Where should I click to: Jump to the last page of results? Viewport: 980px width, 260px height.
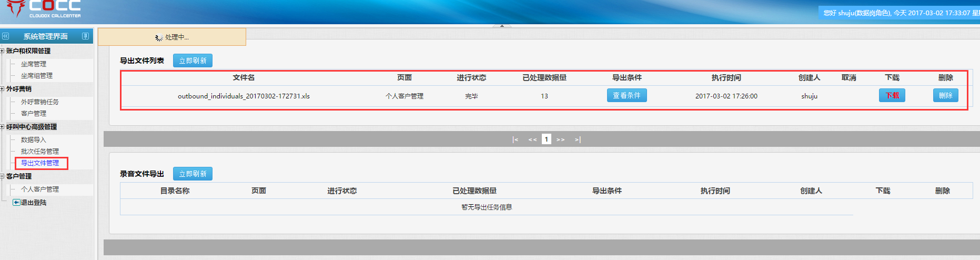pyautogui.click(x=578, y=139)
